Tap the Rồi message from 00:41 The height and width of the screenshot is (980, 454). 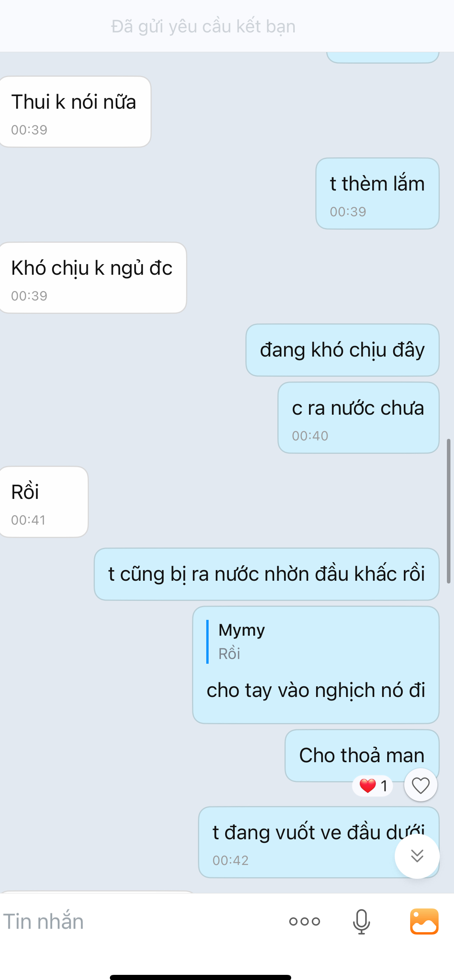pyautogui.click(x=43, y=502)
